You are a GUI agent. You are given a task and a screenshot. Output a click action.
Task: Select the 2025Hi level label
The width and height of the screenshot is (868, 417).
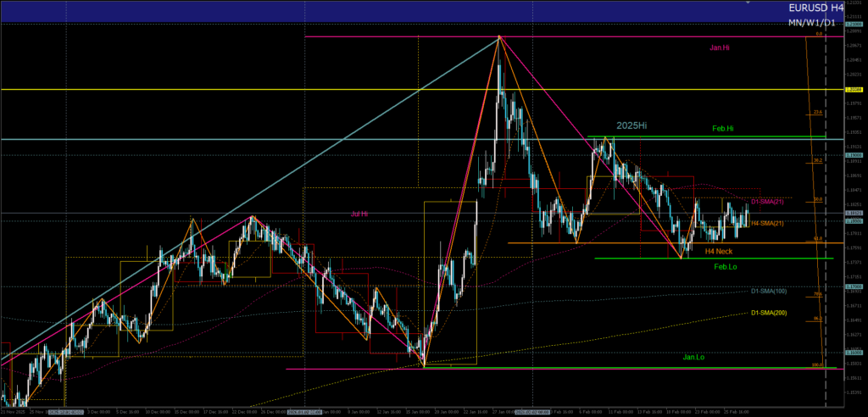632,125
